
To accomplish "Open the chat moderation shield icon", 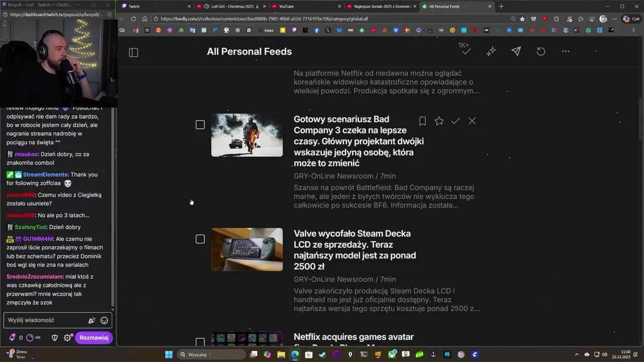I will click(x=55, y=337).
